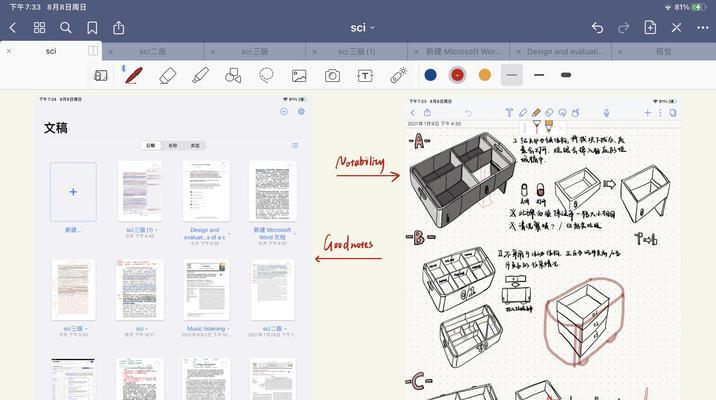The image size is (716, 400).
Task: Tap the gear icon in embedded GoodNotes image
Action: [301, 111]
